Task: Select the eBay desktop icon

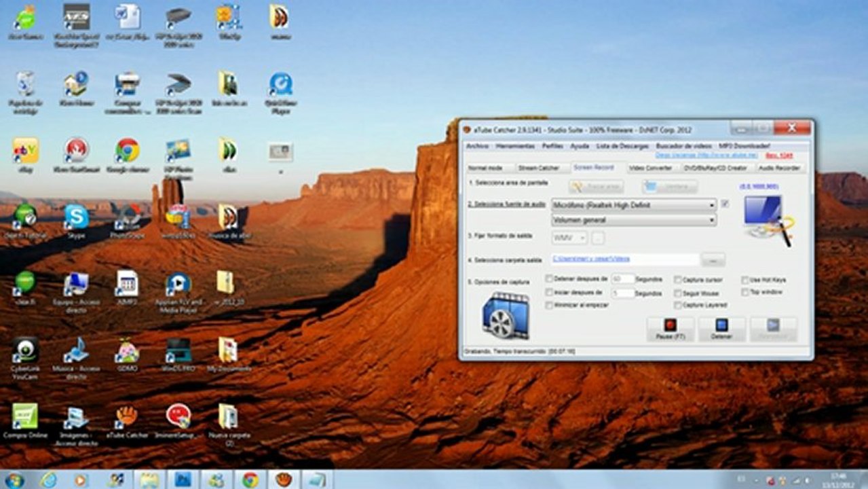Action: coord(26,155)
